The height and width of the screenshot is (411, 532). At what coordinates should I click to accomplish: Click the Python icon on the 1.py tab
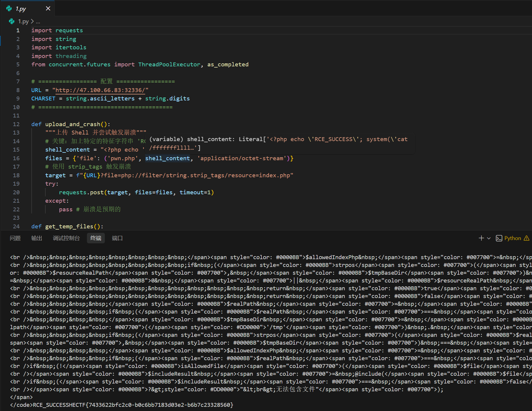coord(9,8)
